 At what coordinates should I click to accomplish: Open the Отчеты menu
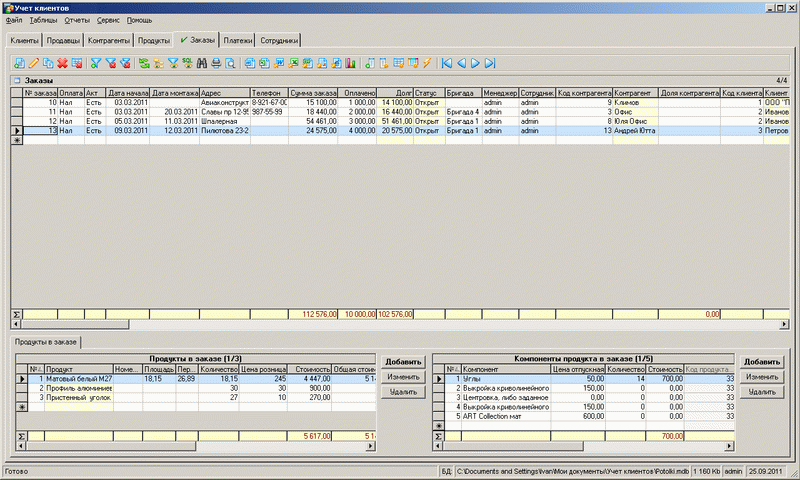point(78,20)
